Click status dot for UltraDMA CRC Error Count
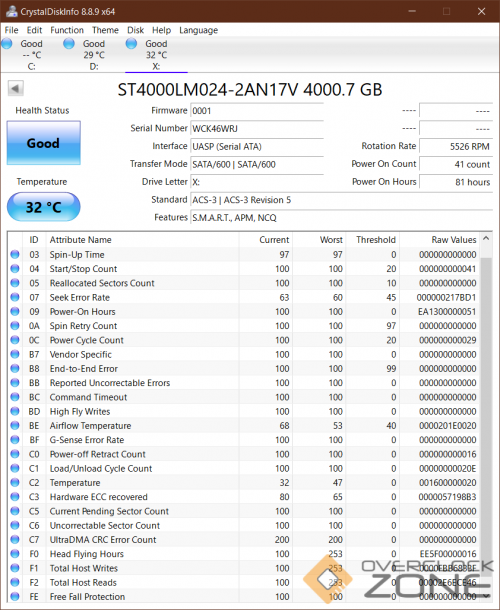 pos(15,540)
